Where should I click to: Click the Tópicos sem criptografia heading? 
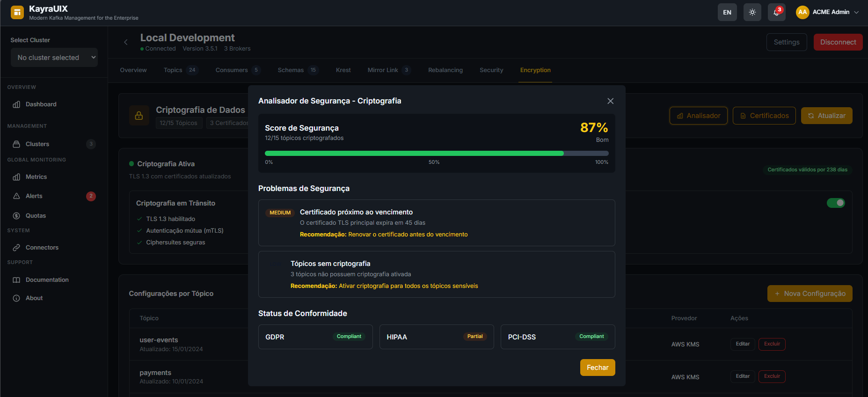click(x=330, y=264)
